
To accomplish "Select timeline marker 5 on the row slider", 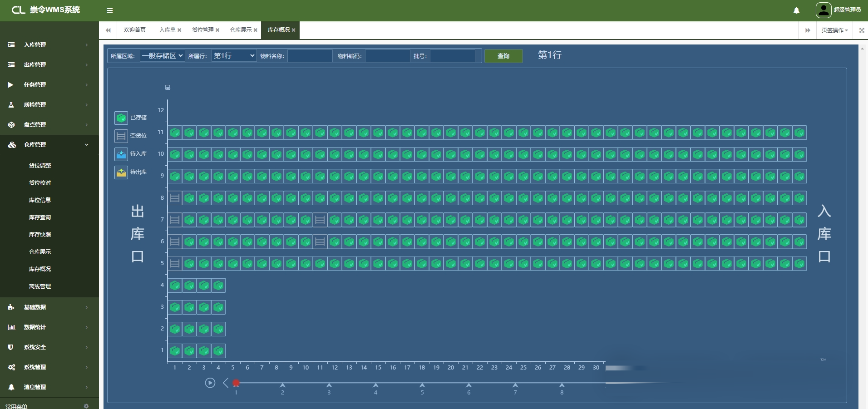I will (x=422, y=385).
